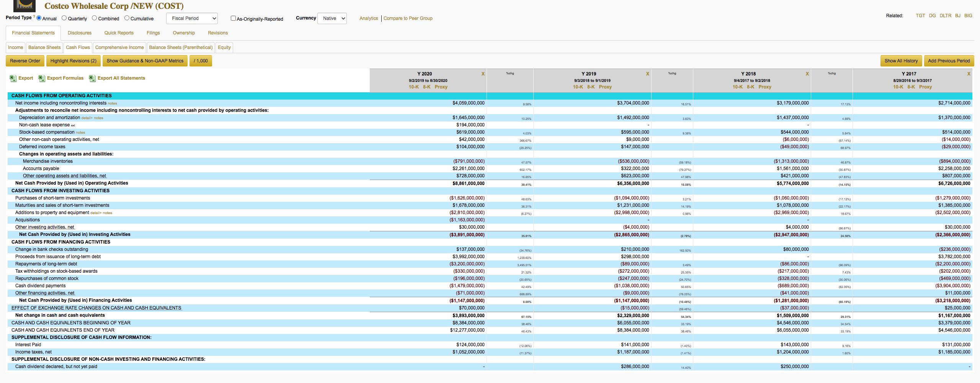This screenshot has height=383, width=980.
Task: Select the Quarterly period type radio
Action: coord(64,18)
